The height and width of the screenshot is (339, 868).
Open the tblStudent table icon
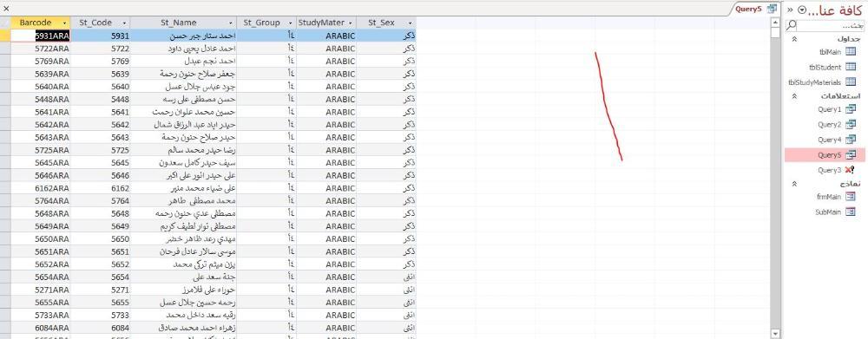point(851,67)
